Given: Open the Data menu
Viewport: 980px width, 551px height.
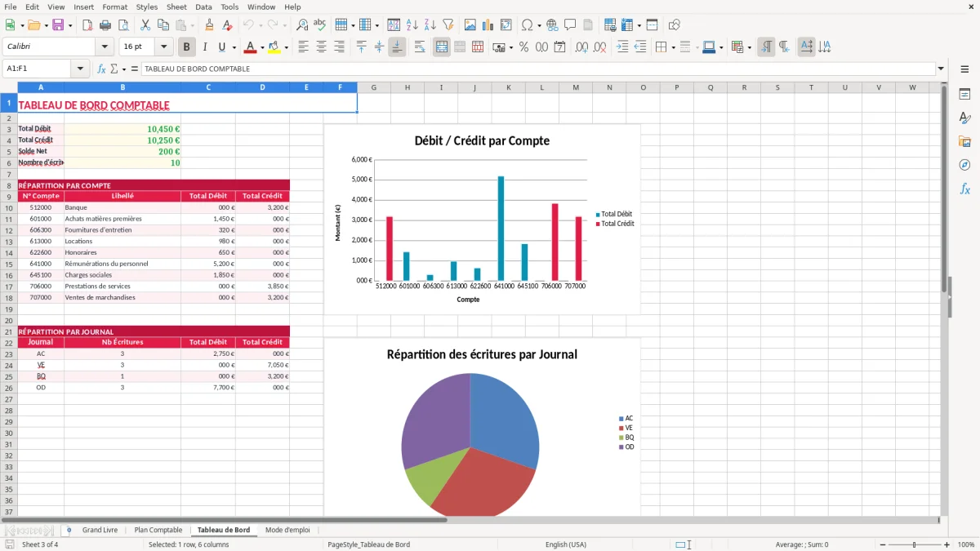Looking at the screenshot, I should coord(204,7).
